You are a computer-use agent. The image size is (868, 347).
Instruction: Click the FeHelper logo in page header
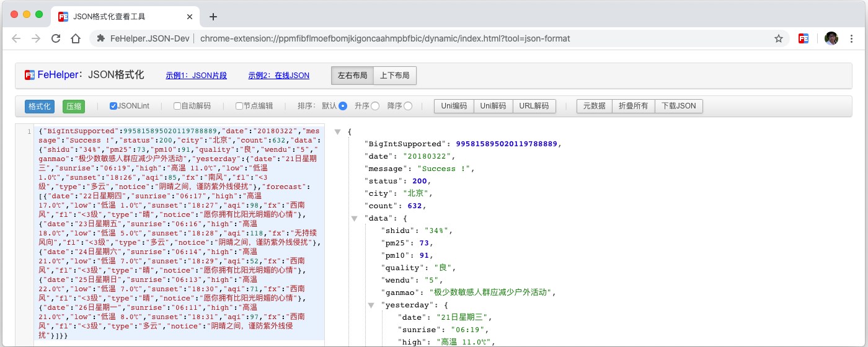[30, 75]
